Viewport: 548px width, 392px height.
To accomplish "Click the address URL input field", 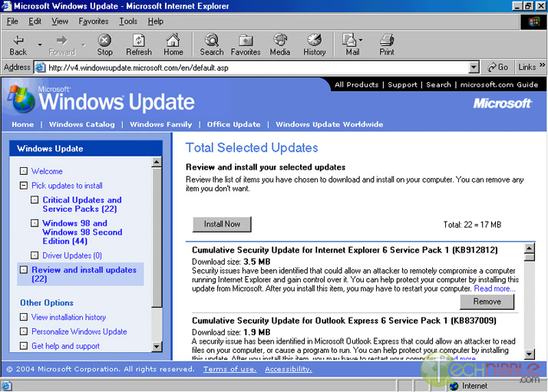I will click(257, 68).
